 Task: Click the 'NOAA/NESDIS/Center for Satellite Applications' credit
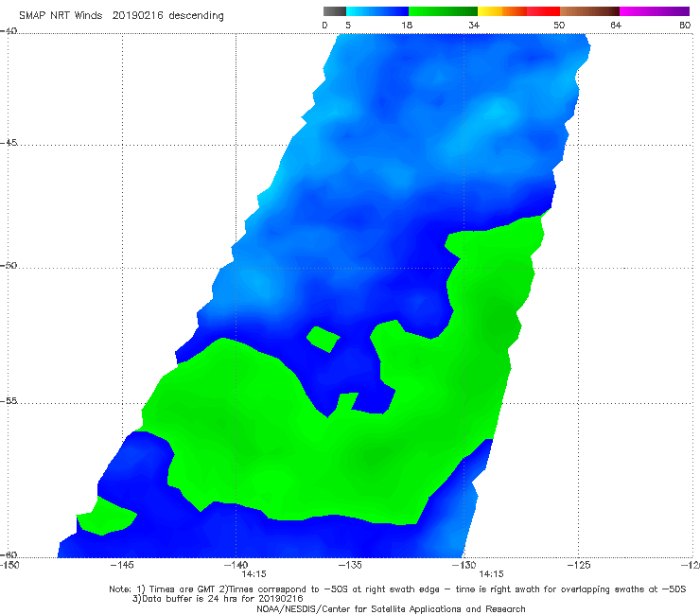click(x=391, y=608)
